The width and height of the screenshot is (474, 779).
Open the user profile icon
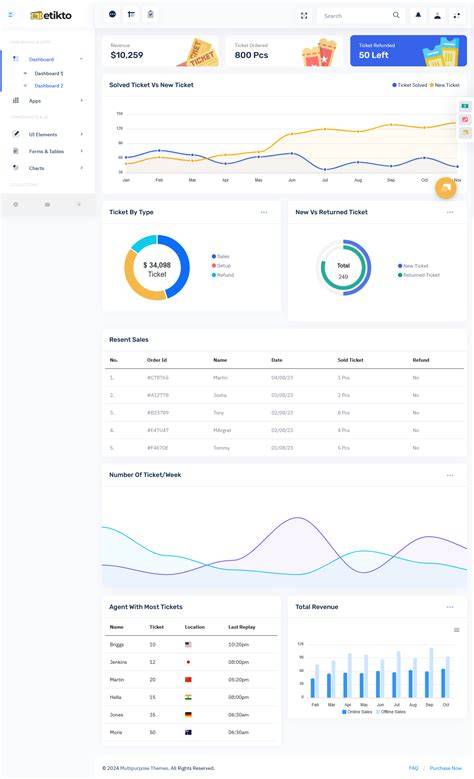coord(437,15)
